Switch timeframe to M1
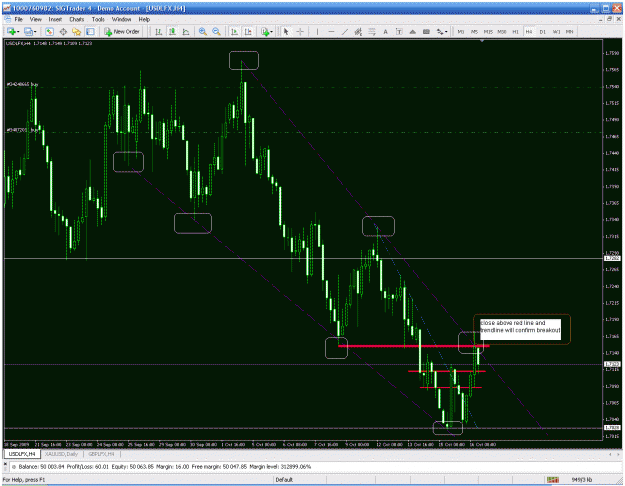Screen dimensions: 625x486 461,31
